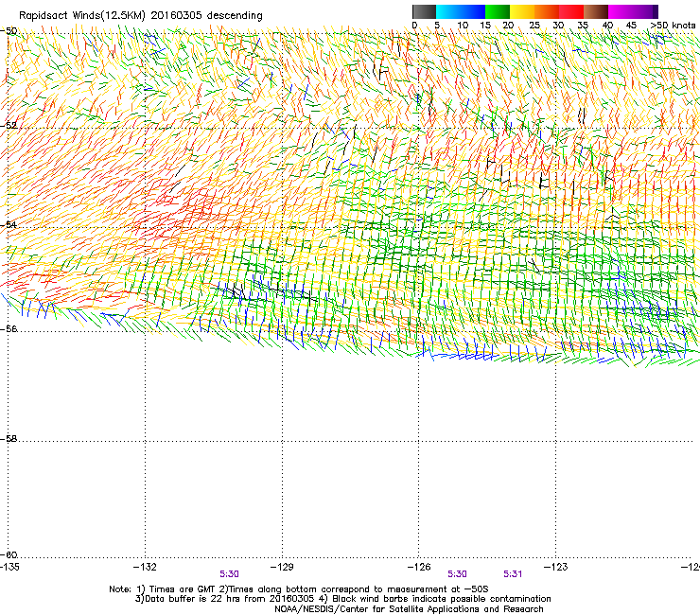Click the '-60' latitude axis label
The width and height of the screenshot is (700, 615).
pos(9,554)
